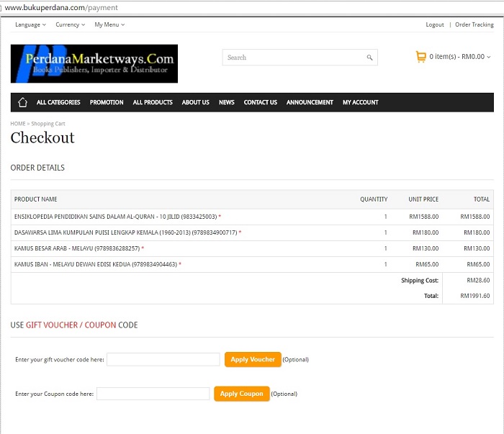
Task: Click the PerdanaMarketways.Com logo
Action: [94, 63]
